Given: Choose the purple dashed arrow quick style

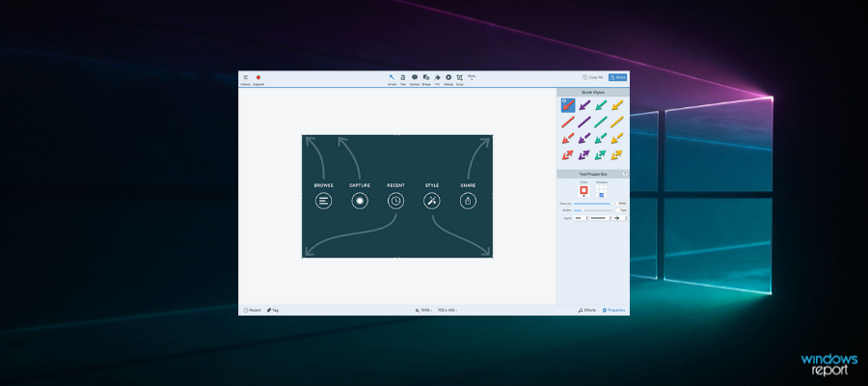Looking at the screenshot, I should [584, 138].
